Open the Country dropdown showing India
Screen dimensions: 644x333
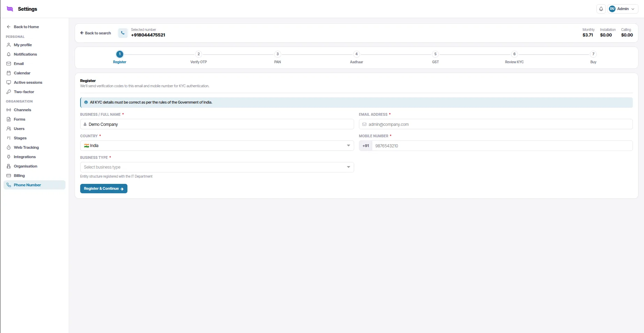click(x=217, y=146)
